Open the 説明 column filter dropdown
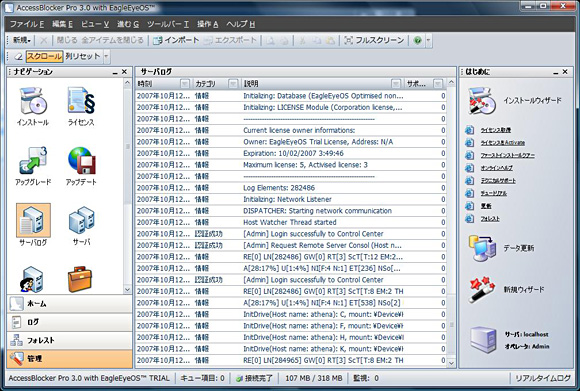 (396, 84)
